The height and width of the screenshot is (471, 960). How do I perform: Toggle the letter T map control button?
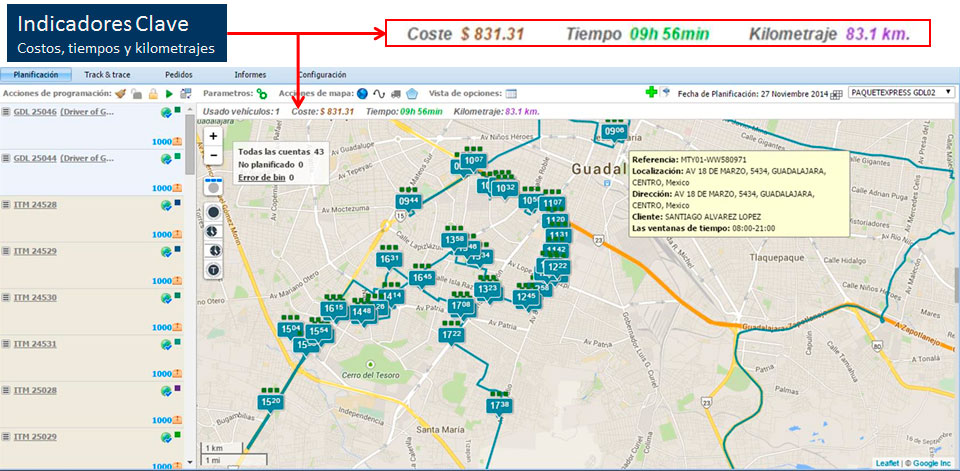pos(213,270)
